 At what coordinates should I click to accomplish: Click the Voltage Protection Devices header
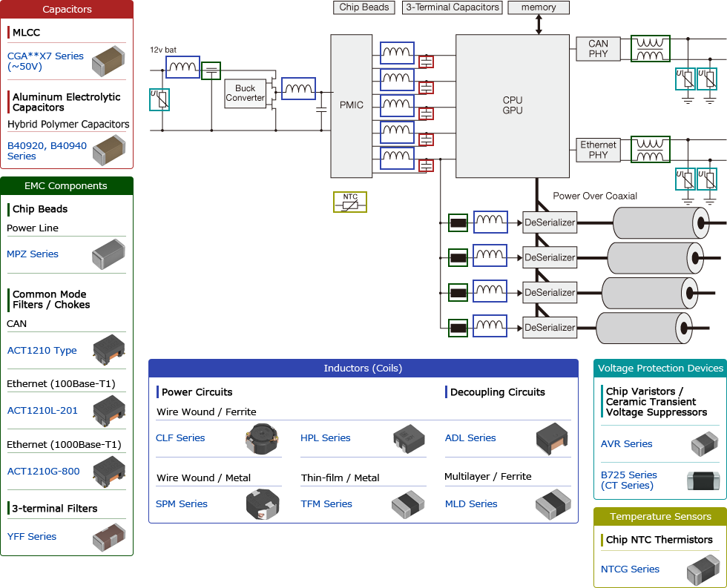(x=659, y=368)
